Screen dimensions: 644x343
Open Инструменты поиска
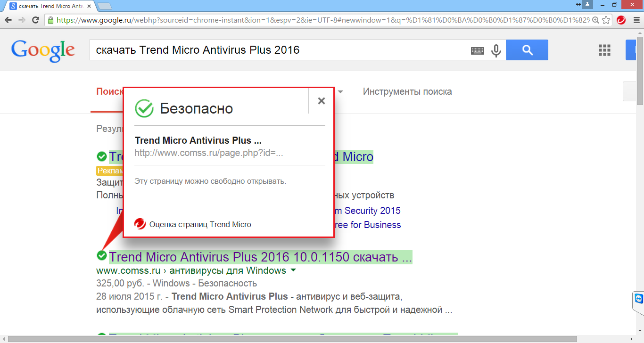406,91
